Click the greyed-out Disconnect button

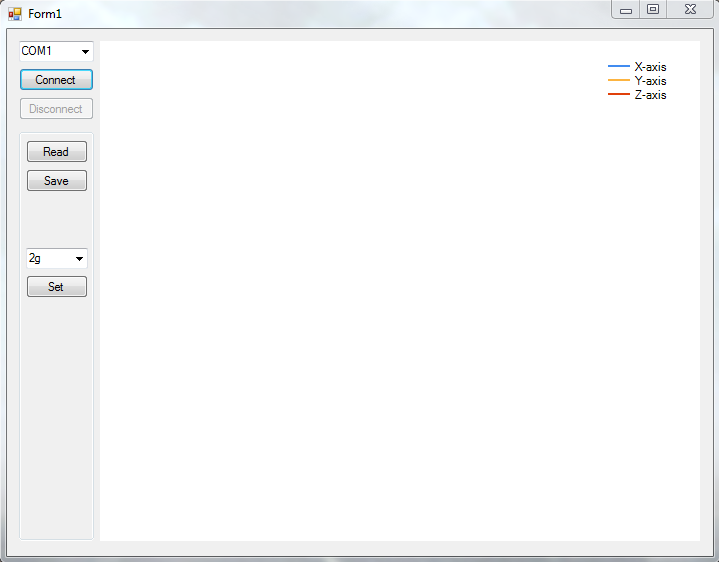[56, 109]
